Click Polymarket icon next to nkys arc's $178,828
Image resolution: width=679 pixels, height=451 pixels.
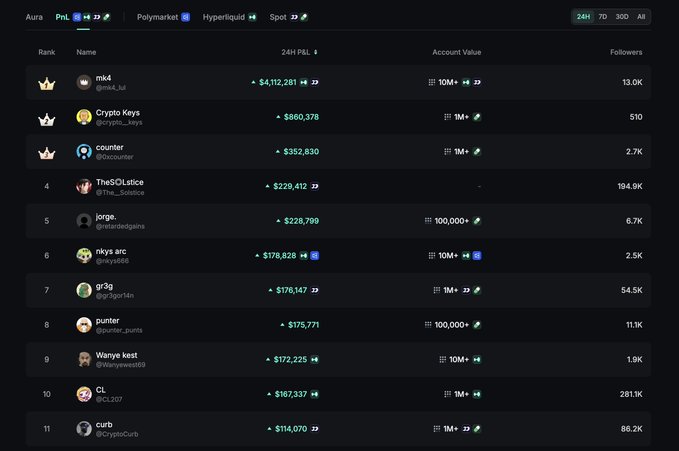tap(315, 256)
